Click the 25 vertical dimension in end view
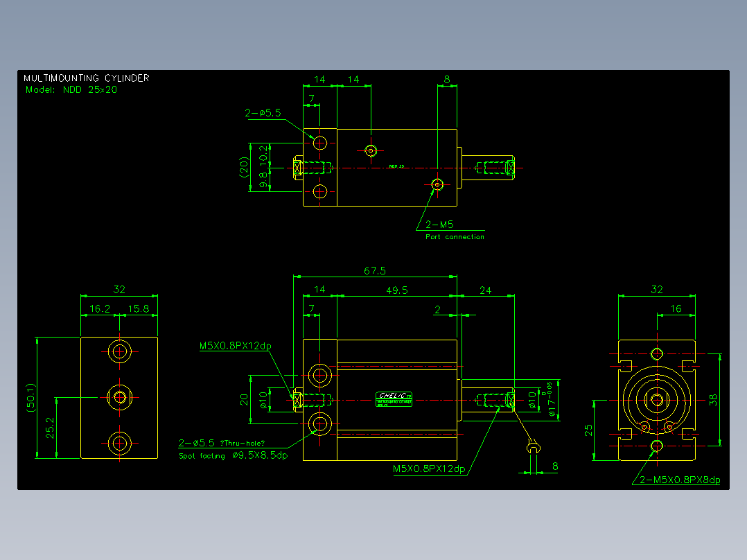The image size is (747, 560). 588,430
